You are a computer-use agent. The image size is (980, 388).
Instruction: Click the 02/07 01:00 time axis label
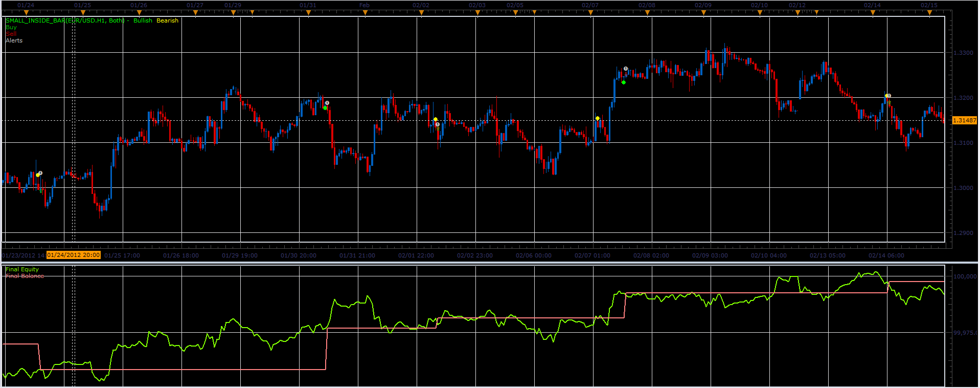592,255
